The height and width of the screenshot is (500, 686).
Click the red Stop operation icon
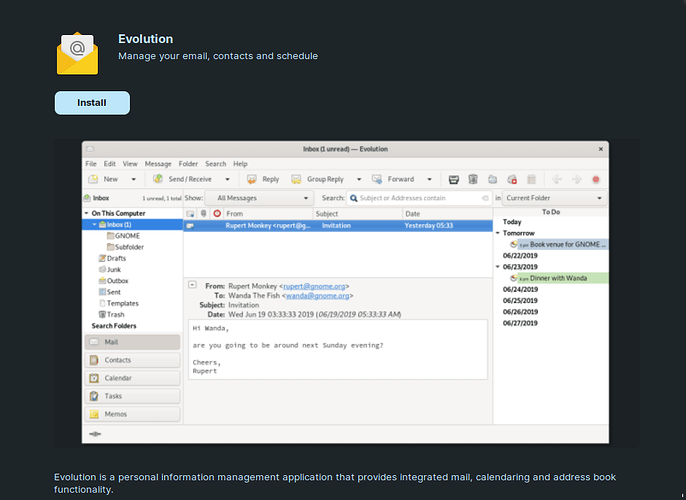click(596, 179)
